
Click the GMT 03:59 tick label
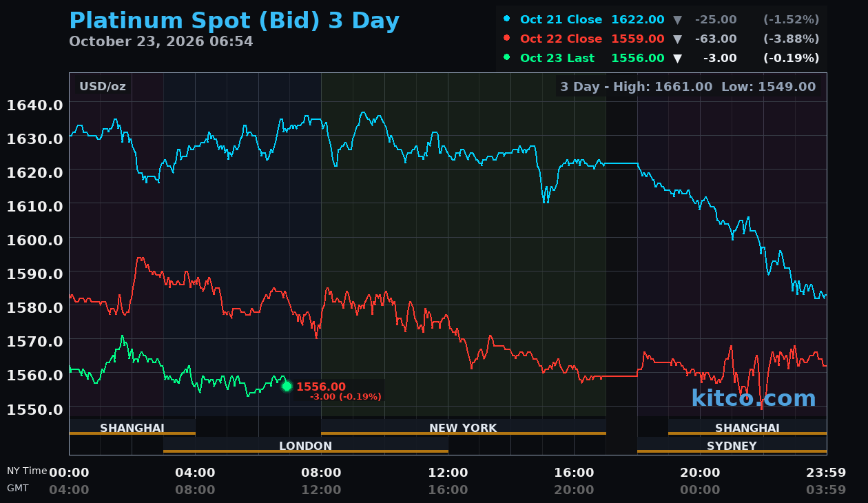click(x=826, y=490)
